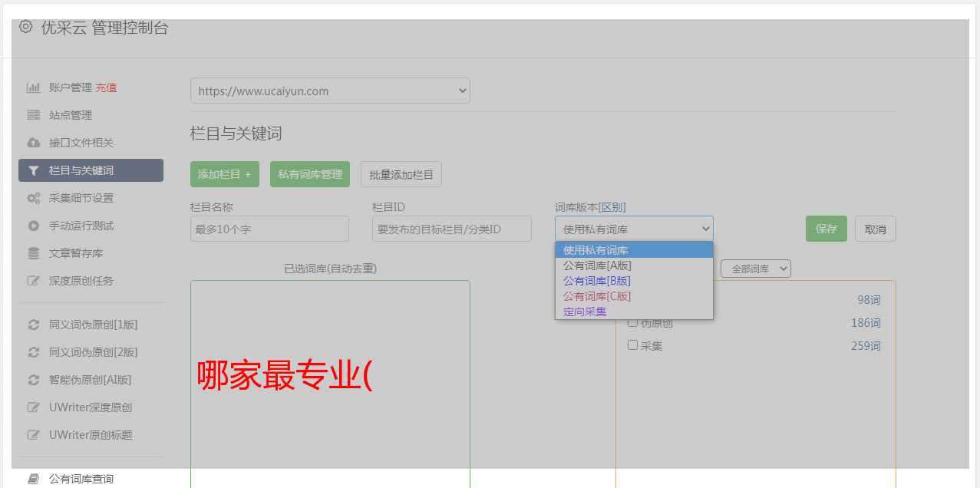Click the 词库版本[区别] label

coord(590,207)
